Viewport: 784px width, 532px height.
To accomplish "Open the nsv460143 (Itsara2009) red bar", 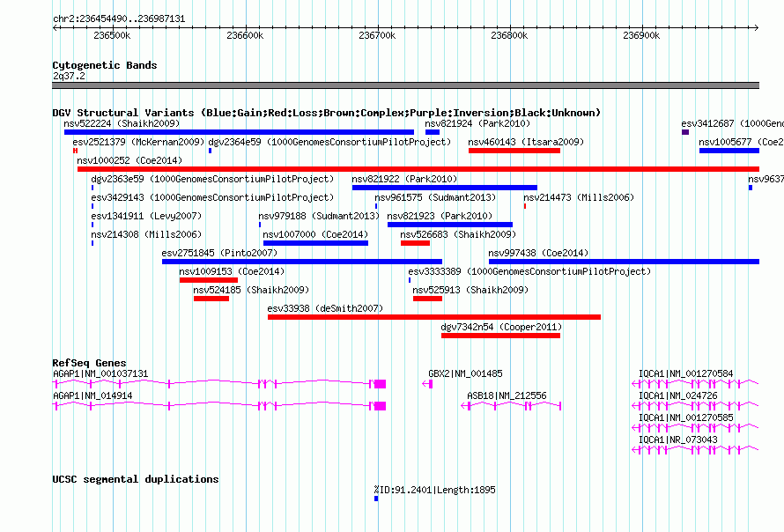I will pyautogui.click(x=514, y=151).
